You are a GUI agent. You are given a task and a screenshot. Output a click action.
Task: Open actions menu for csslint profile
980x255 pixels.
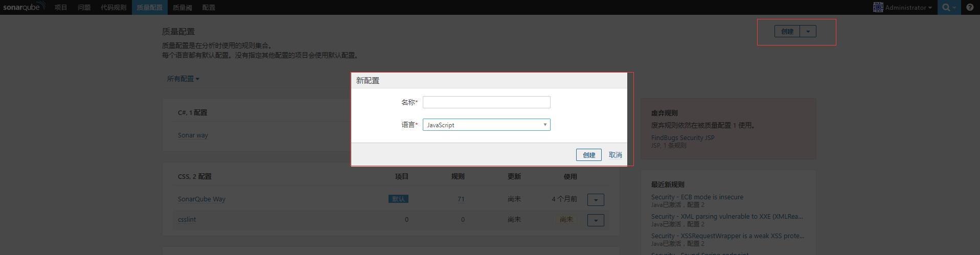click(x=596, y=220)
